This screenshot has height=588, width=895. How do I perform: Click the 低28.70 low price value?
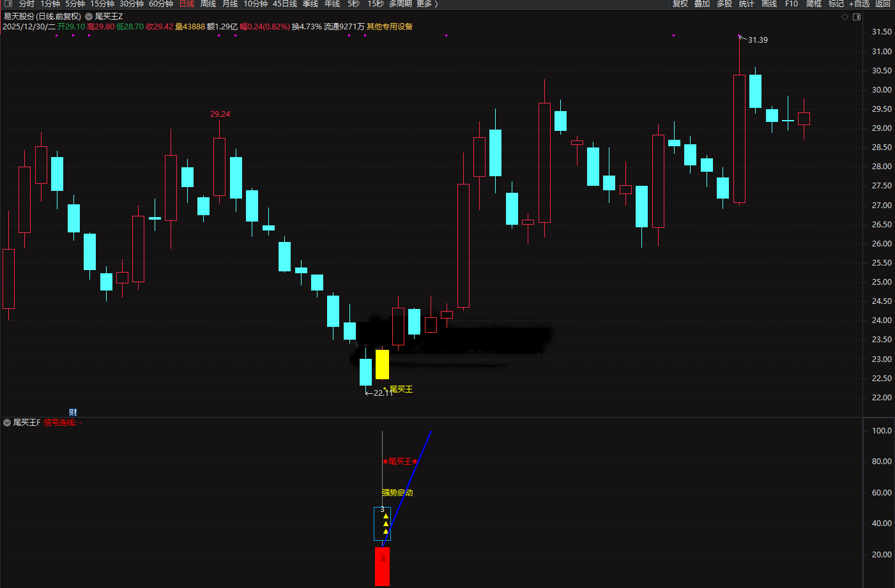130,27
